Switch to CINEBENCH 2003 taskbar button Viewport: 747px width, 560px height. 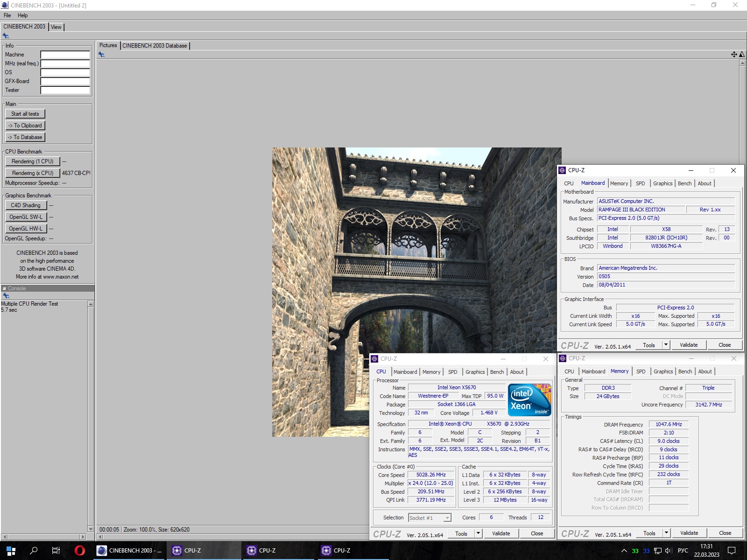(x=129, y=551)
